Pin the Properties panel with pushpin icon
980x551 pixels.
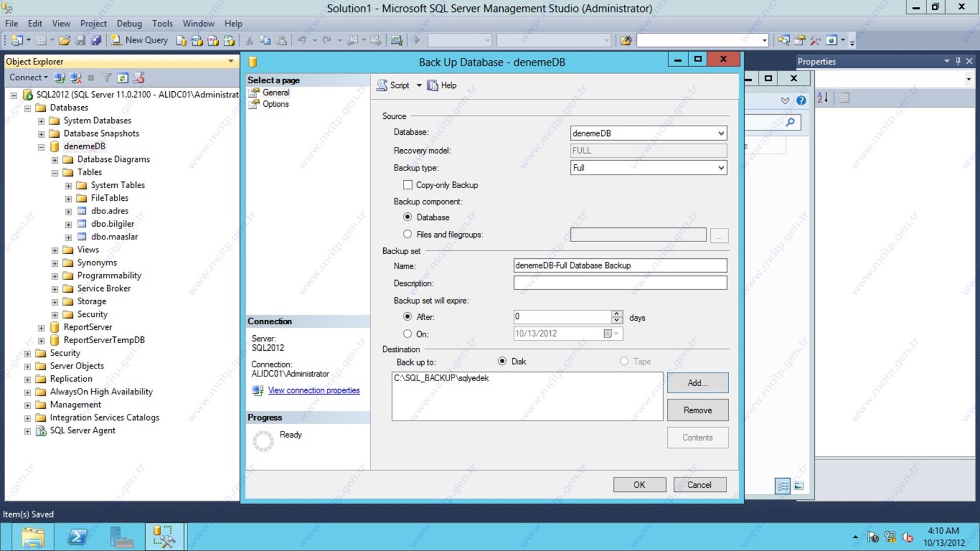[x=958, y=61]
